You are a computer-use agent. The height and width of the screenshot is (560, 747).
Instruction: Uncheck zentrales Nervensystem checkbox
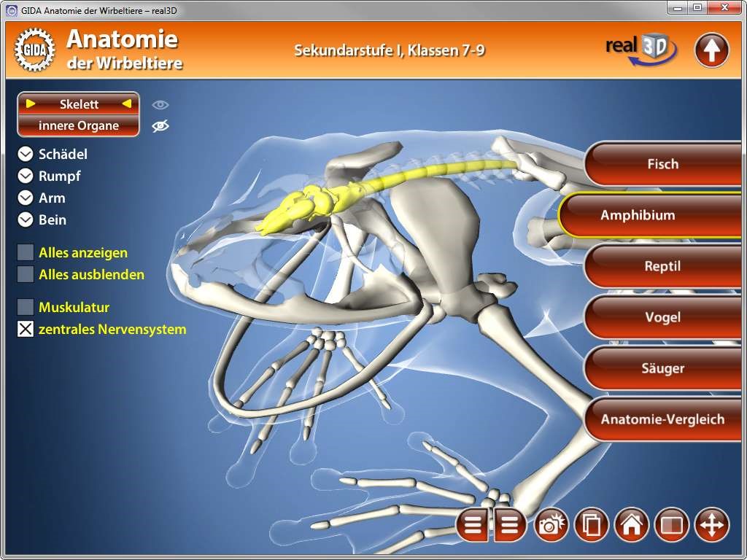click(26, 329)
